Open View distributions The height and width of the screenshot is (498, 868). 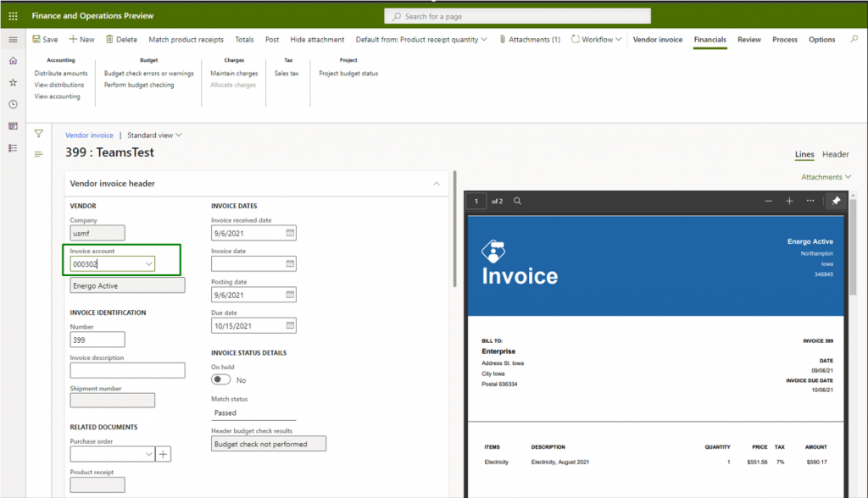point(59,85)
